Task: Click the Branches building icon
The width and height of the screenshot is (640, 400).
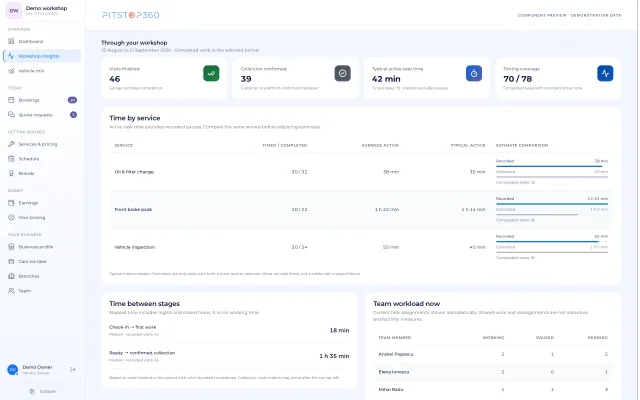Action: click(11, 276)
